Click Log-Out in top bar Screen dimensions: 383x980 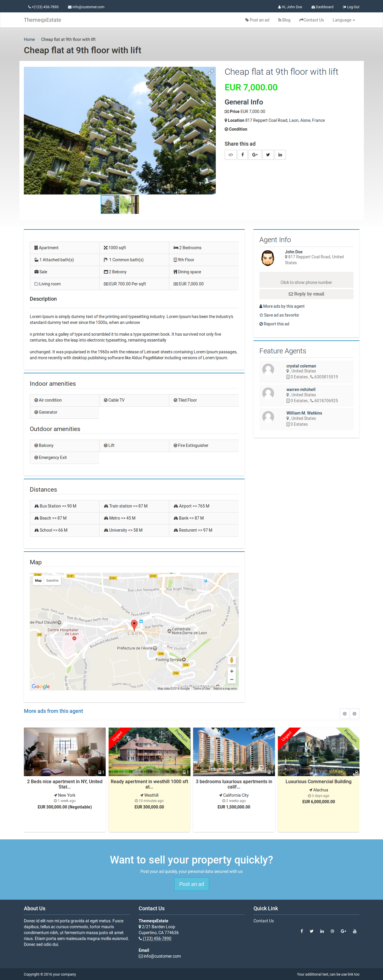click(x=351, y=7)
